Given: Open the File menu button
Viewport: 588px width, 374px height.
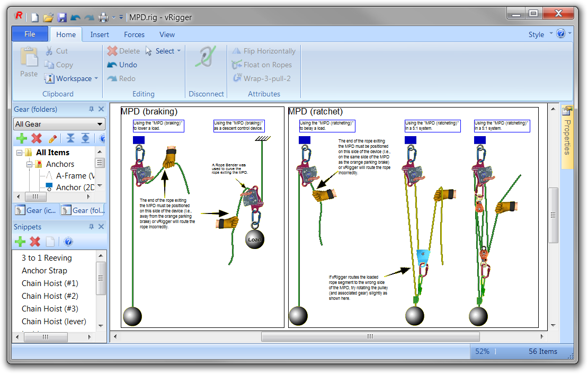Looking at the screenshot, I should pyautogui.click(x=30, y=34).
